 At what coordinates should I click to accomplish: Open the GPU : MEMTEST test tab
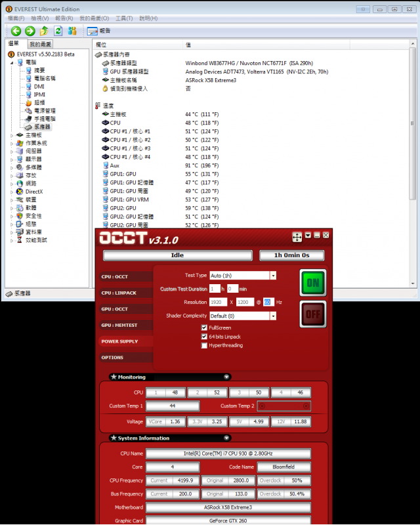click(x=125, y=325)
